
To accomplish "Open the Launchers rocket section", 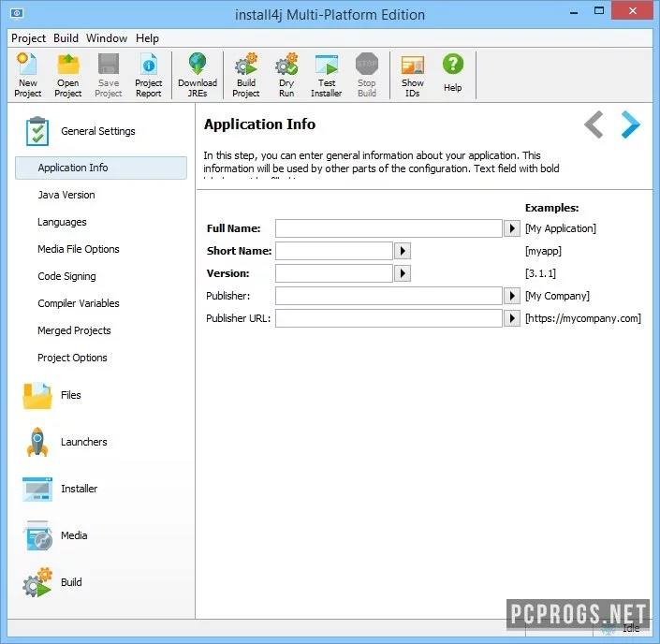I will 66,442.
